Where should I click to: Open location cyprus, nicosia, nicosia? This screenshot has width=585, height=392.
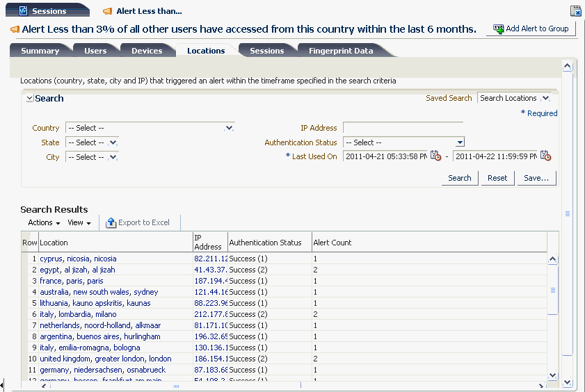78,259
